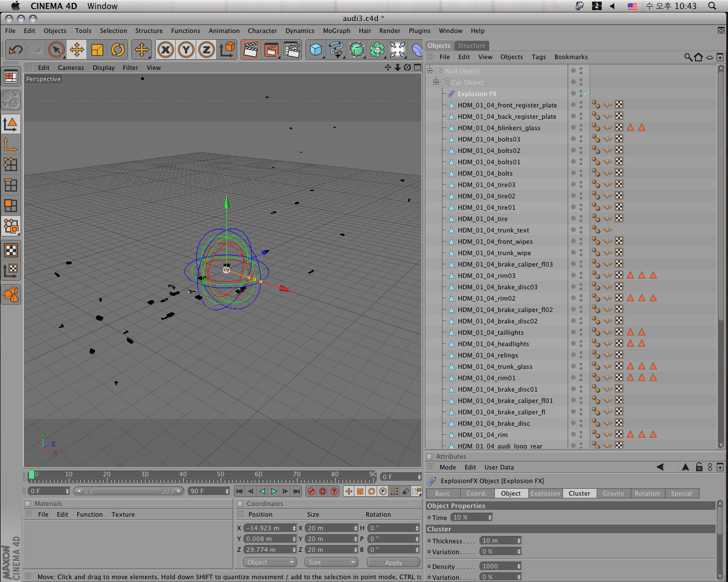Click the Record keyframe button
Screen dimensions: 728x582
coord(311,491)
